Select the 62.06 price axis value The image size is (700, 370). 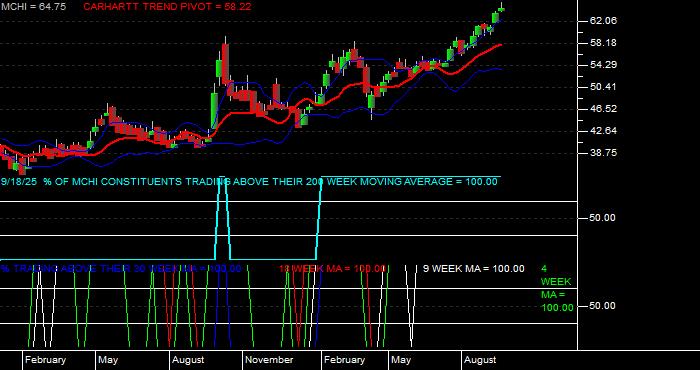point(603,21)
